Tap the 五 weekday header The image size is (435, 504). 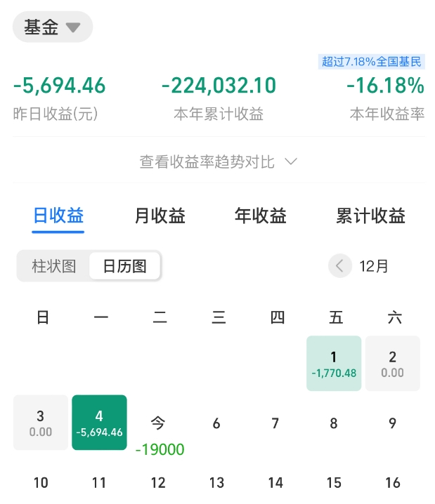tap(336, 317)
